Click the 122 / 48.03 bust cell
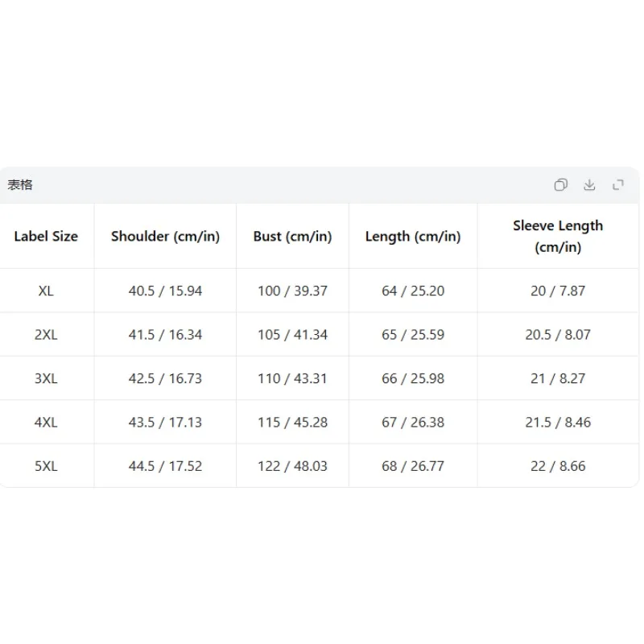The width and height of the screenshot is (644, 644). tap(292, 465)
